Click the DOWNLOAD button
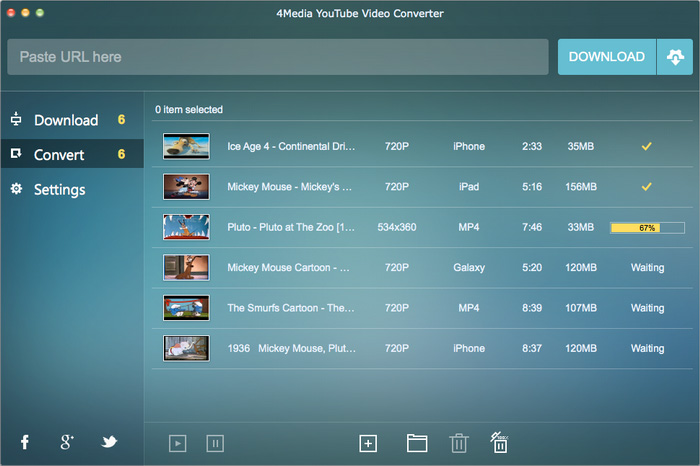The width and height of the screenshot is (700, 466). [x=606, y=57]
